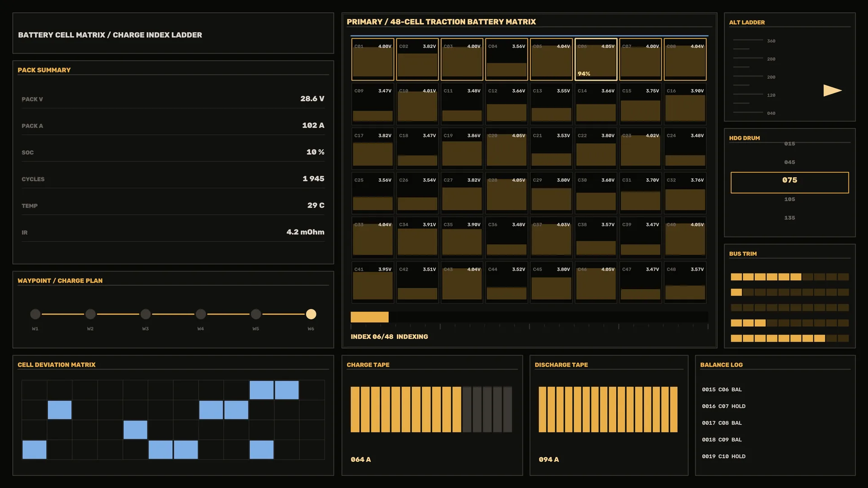Click Primary 48-cell traction battery matrix title
This screenshot has height=488, width=868.
coord(441,22)
